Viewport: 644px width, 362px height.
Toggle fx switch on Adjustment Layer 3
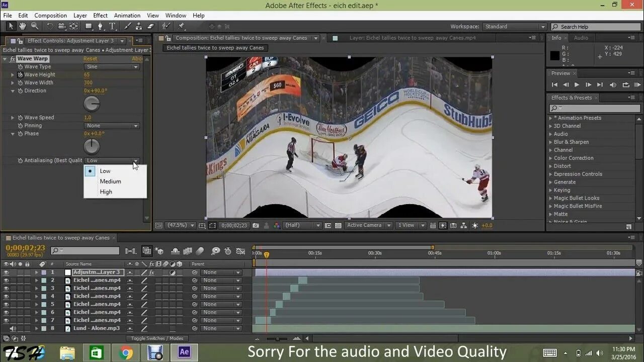coord(151,272)
